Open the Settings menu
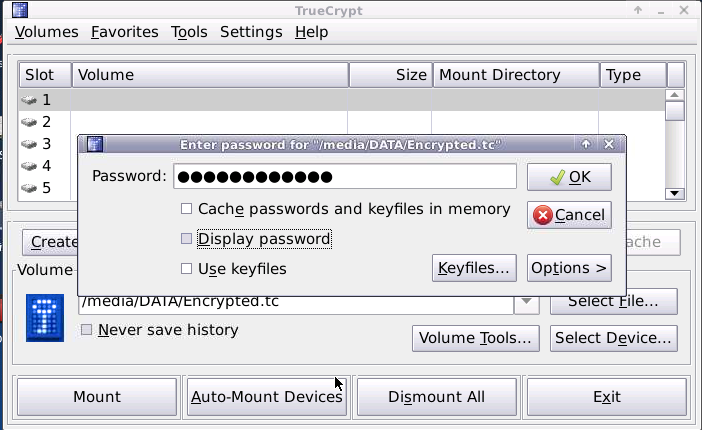702x430 pixels. coord(251,32)
